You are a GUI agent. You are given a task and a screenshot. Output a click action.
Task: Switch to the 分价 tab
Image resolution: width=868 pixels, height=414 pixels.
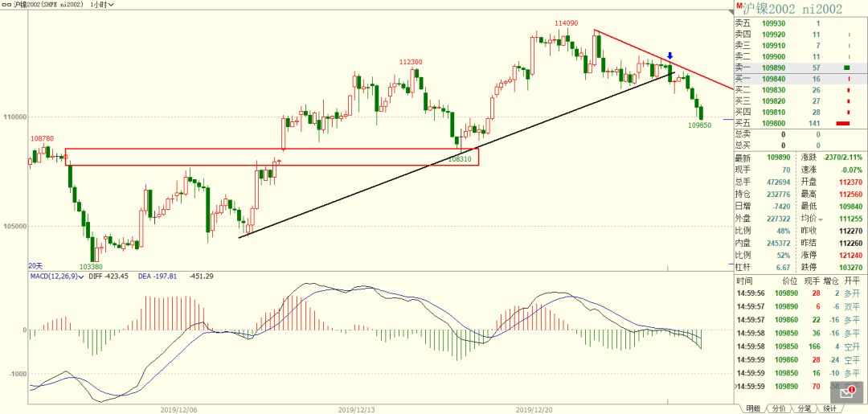tap(778, 409)
